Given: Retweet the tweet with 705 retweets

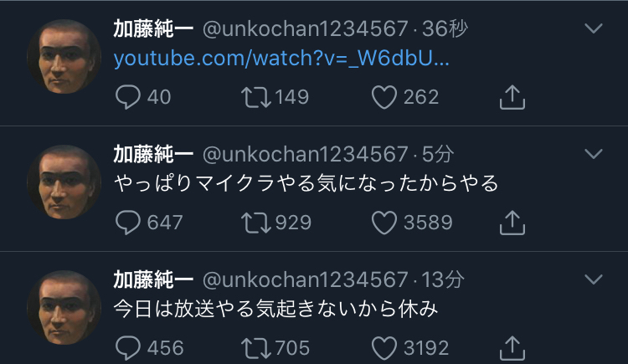Looking at the screenshot, I should pos(252,347).
